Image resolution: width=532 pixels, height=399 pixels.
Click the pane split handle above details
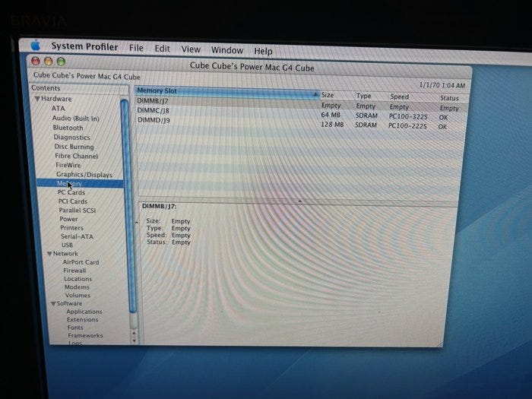pos(300,202)
